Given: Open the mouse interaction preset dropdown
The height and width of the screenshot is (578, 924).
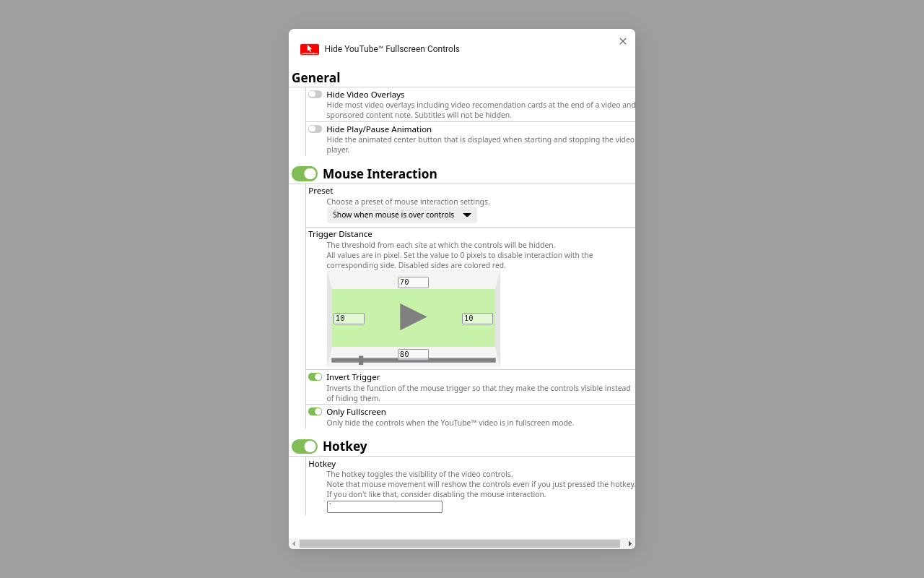Looking at the screenshot, I should coord(402,215).
